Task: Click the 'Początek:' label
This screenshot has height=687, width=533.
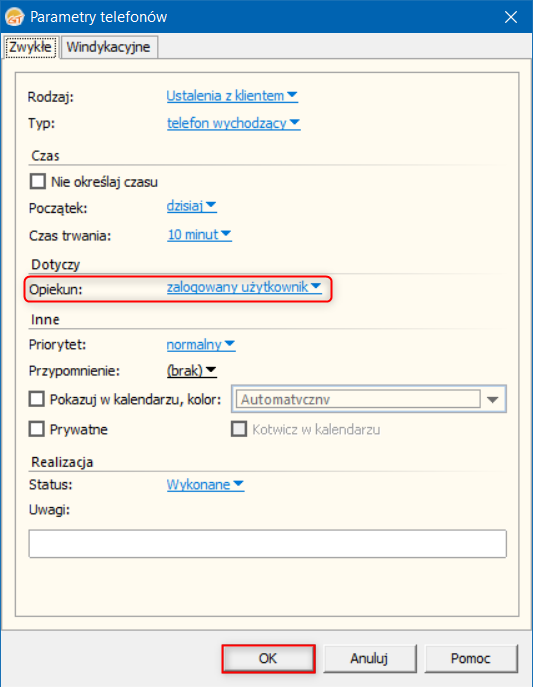Action: coord(58,208)
